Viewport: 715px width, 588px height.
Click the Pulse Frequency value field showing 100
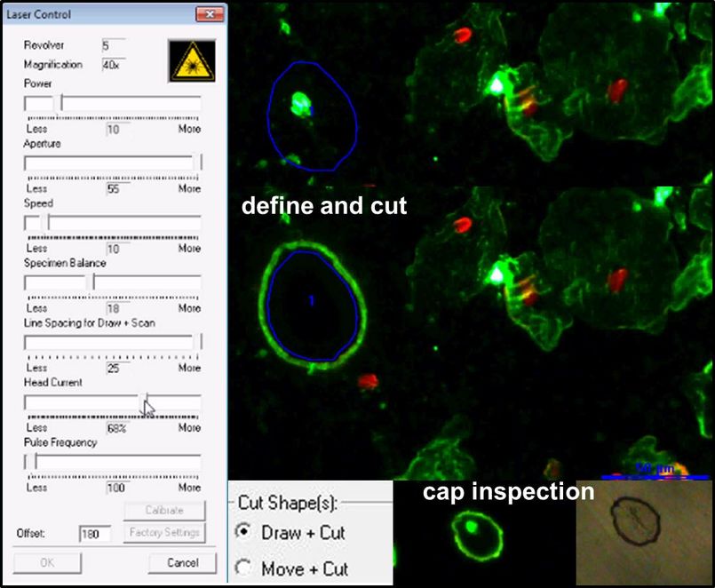(x=115, y=488)
